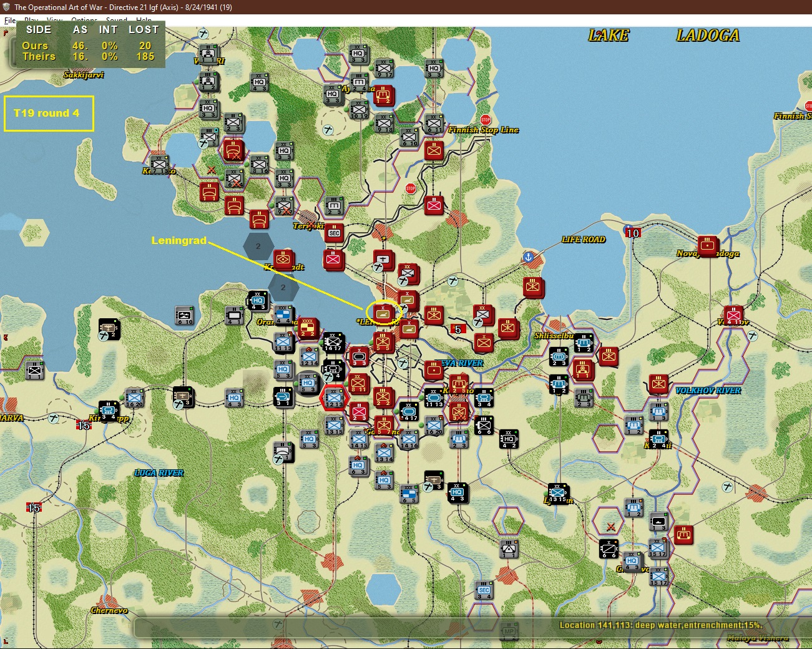
Task: Click the LADOGA lake label
Action: [708, 36]
